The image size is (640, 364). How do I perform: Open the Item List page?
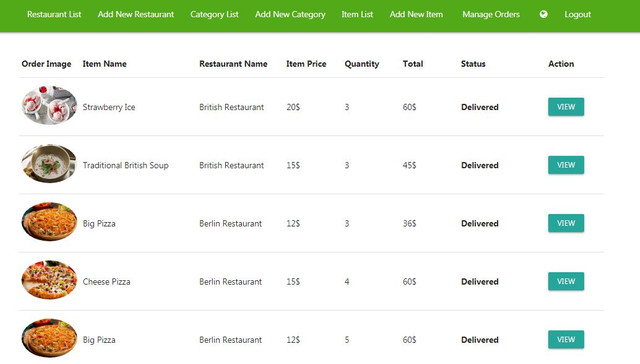pos(357,14)
